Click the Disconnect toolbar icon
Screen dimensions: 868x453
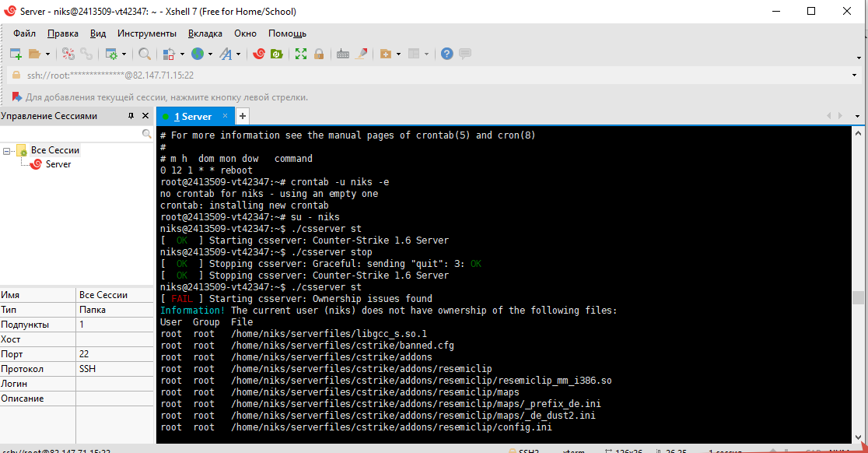coord(68,54)
